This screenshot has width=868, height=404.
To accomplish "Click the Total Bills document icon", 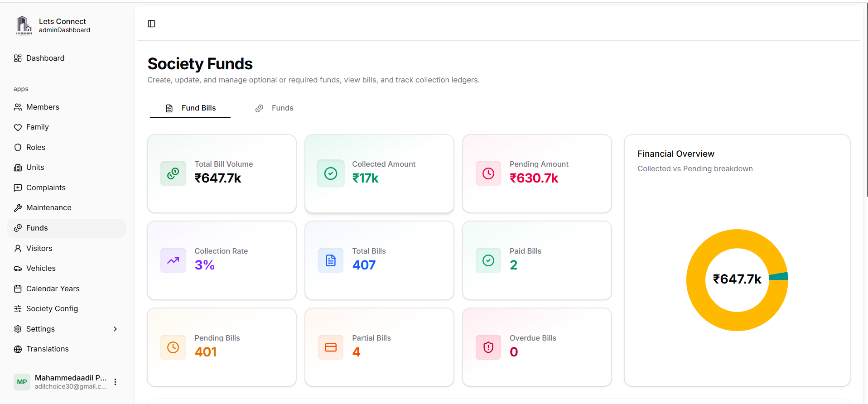I will [x=331, y=260].
